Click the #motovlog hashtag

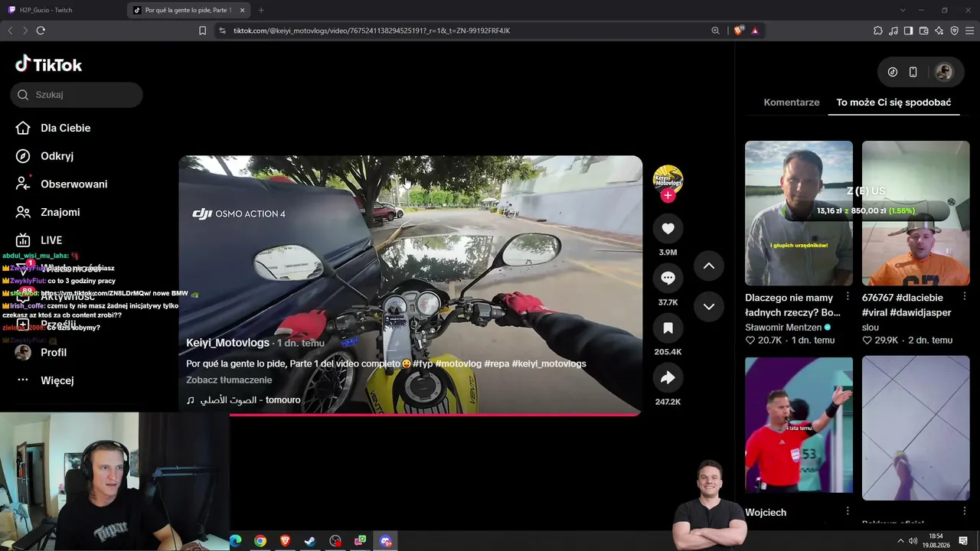click(x=458, y=364)
